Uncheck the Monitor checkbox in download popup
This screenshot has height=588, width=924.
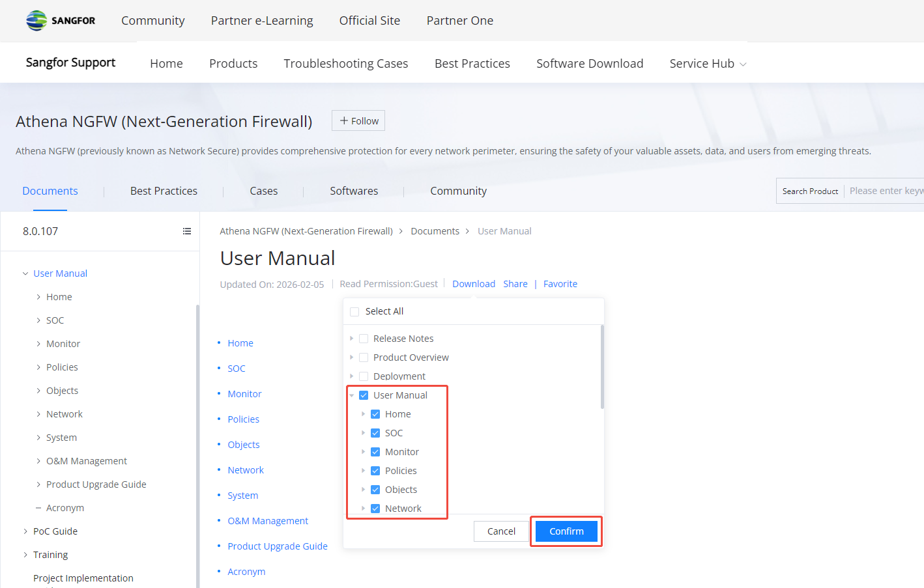[x=375, y=452]
